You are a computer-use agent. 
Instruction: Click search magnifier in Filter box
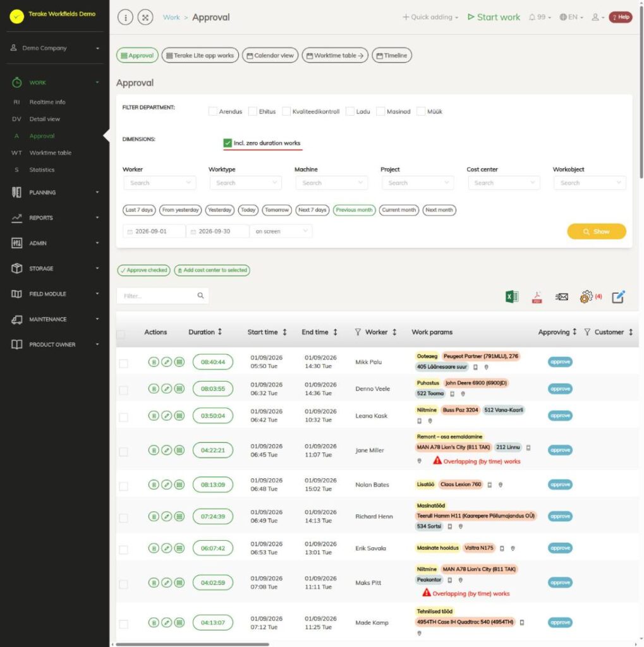tap(200, 296)
